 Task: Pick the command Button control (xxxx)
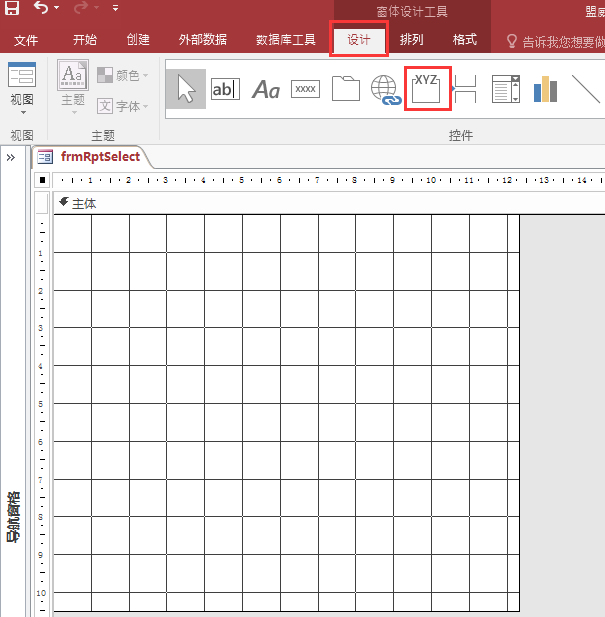point(306,89)
